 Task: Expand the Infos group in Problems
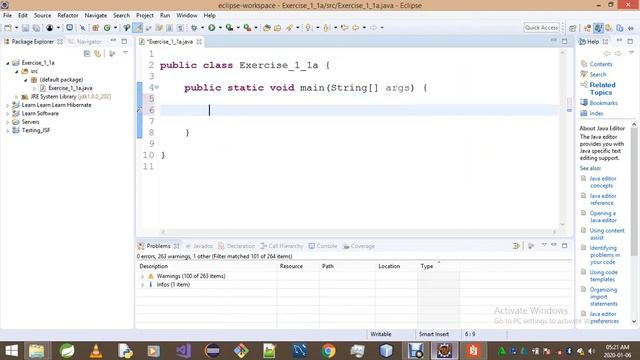pyautogui.click(x=142, y=285)
